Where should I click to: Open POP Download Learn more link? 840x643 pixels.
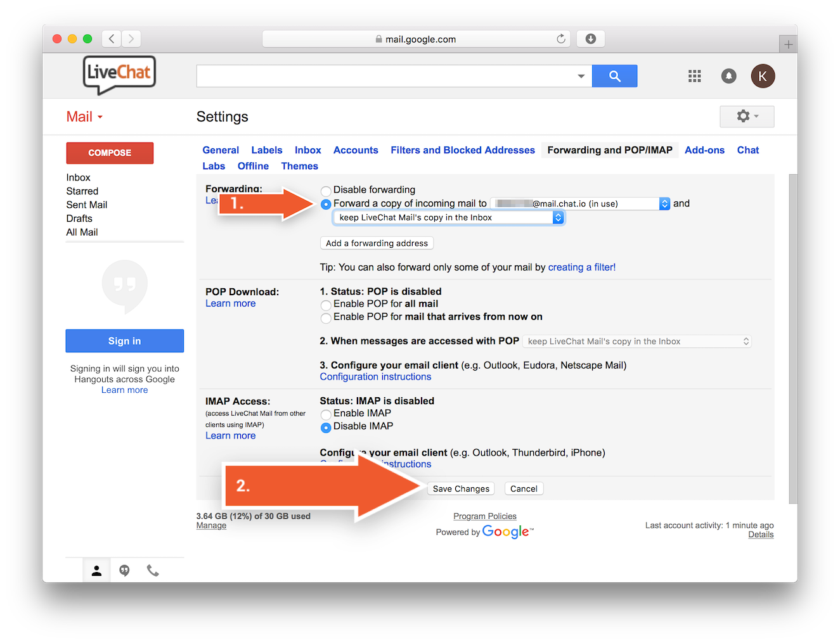click(x=231, y=303)
